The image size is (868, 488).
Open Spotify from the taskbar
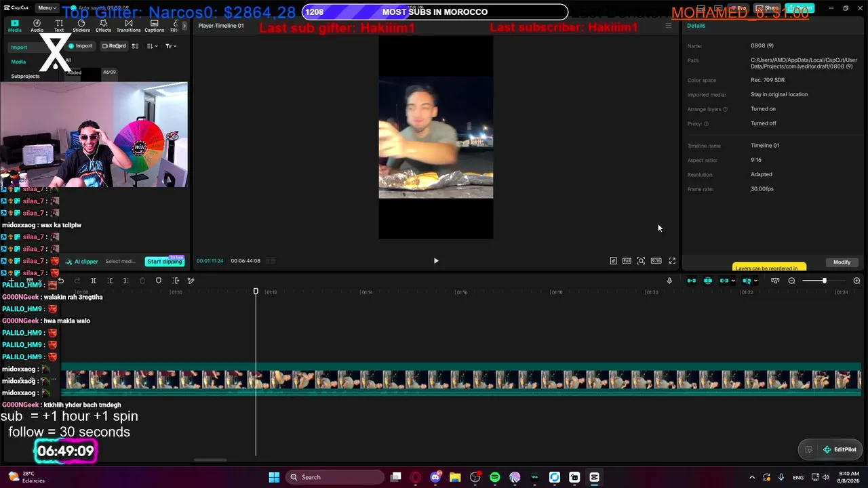(495, 477)
